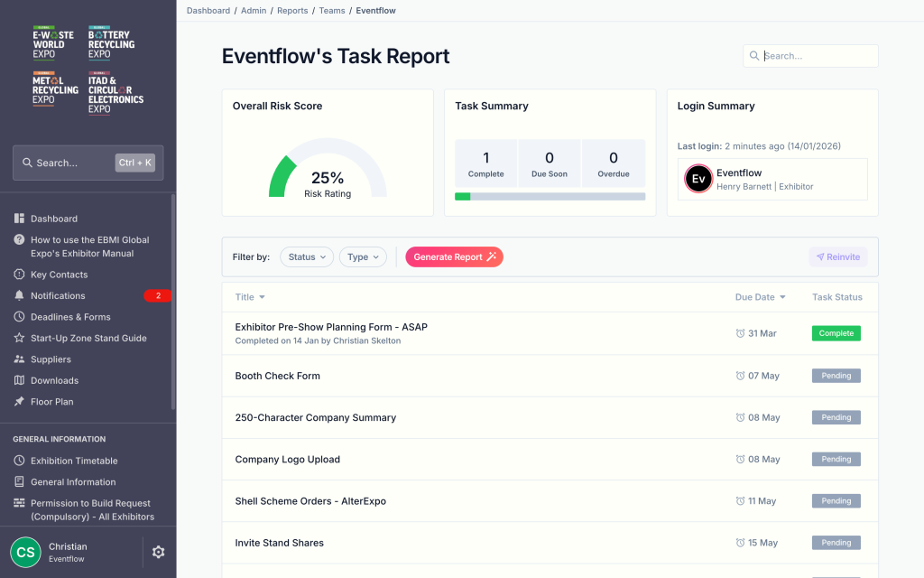Click the task completion progress bar
This screenshot has width=924, height=578.
click(550, 196)
